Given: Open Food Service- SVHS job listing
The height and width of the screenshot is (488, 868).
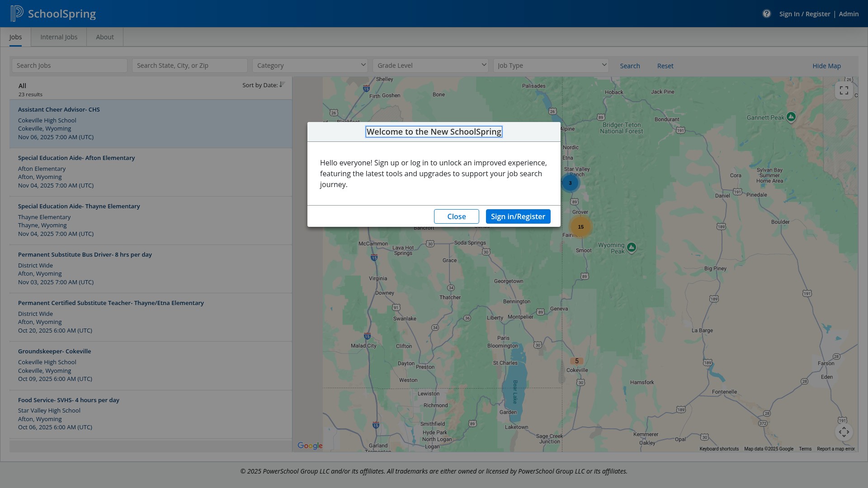Looking at the screenshot, I should click(x=151, y=414).
